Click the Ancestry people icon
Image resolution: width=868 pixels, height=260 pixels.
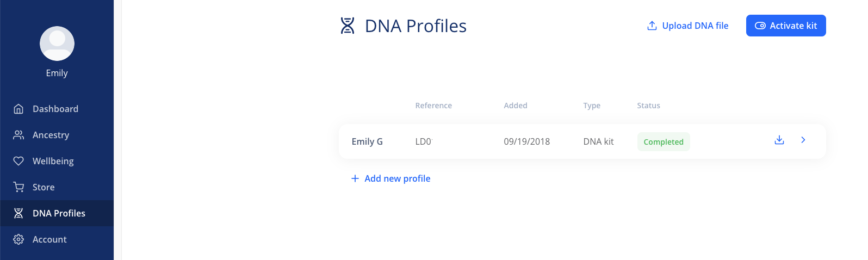(18, 135)
